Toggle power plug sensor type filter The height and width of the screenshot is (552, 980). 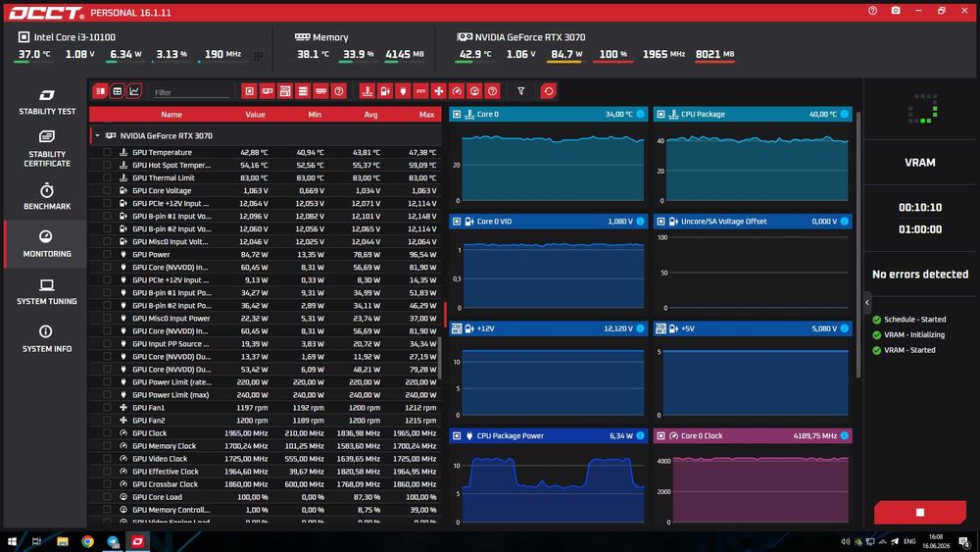pos(403,91)
